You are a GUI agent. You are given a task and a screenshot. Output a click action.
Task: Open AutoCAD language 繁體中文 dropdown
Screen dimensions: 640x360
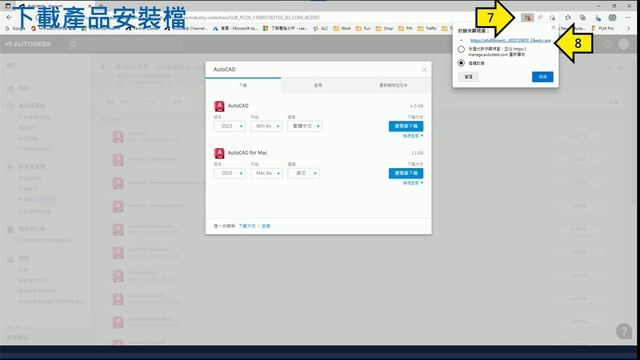tap(305, 127)
